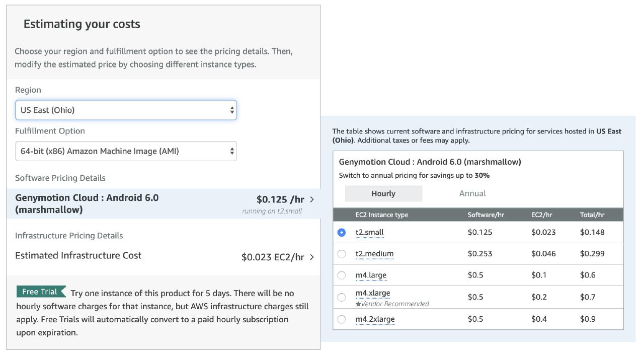Screen dimensions: 644x355
Task: Click the Estimated Infrastructure Cost label
Action: 78,255
